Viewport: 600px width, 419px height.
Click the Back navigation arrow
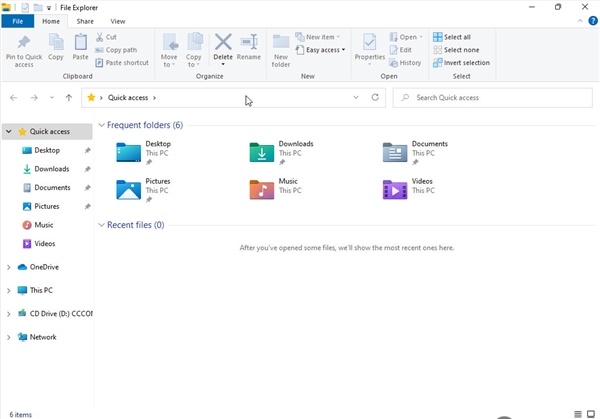(x=13, y=98)
